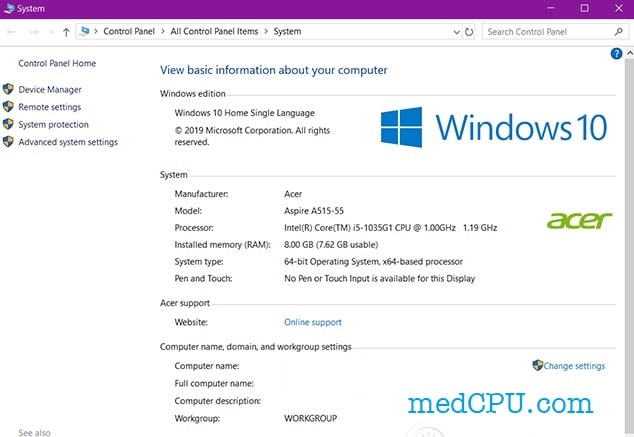Click shield icon next to Change settings
This screenshot has width=634, height=437.
537,365
